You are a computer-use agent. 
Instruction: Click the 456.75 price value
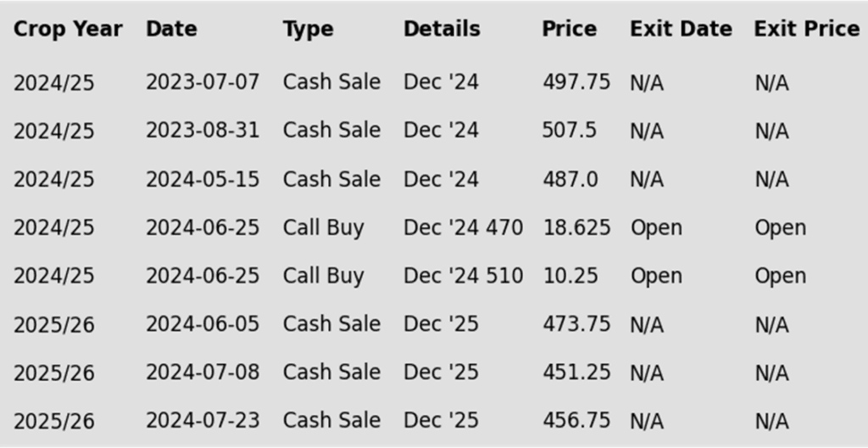pos(576,420)
